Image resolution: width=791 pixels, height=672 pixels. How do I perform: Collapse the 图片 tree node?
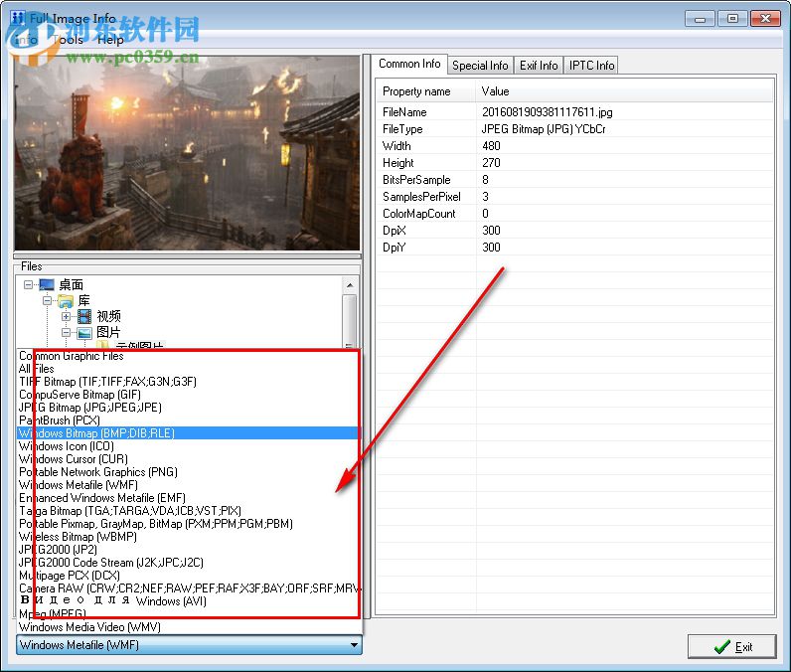pyautogui.click(x=66, y=332)
